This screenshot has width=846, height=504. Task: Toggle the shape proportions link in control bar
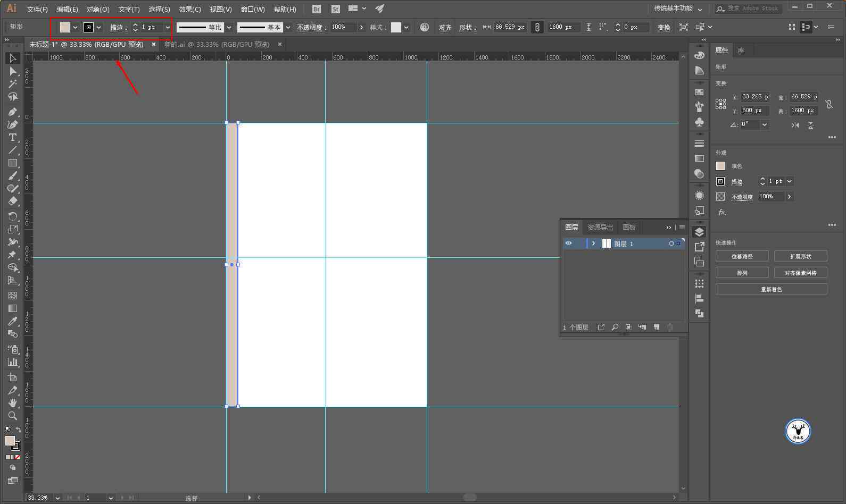point(537,27)
